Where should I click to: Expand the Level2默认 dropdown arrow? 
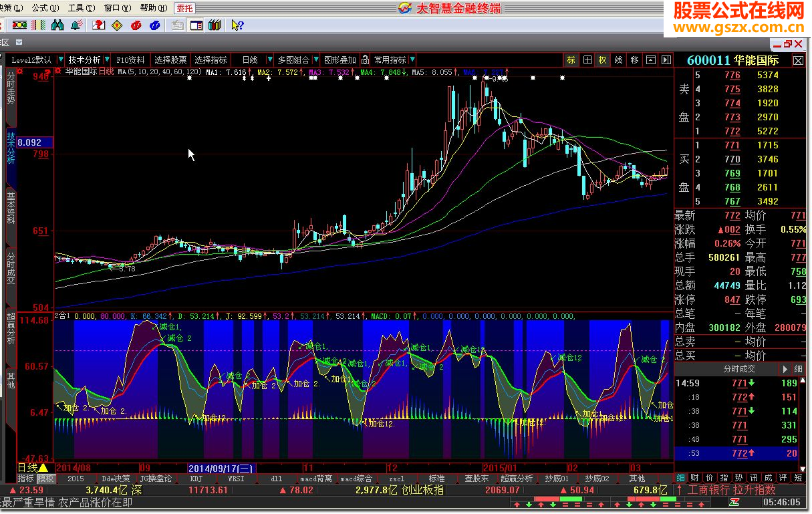[60, 60]
